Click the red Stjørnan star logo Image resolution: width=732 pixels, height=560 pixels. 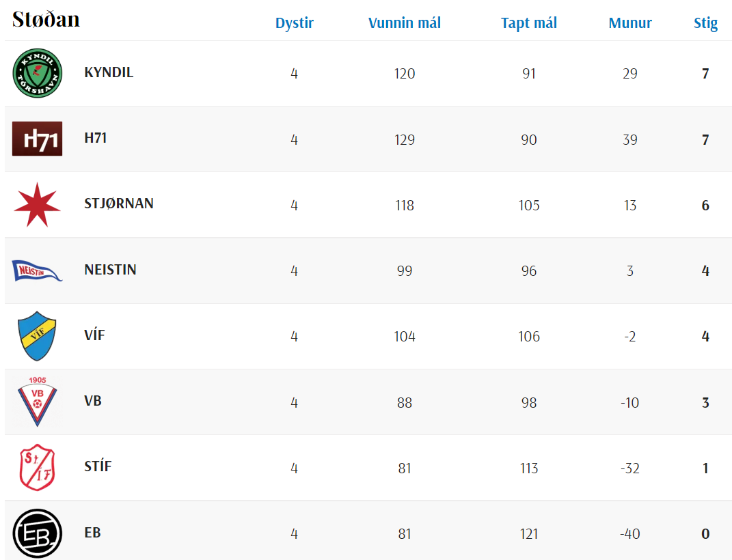(x=38, y=205)
